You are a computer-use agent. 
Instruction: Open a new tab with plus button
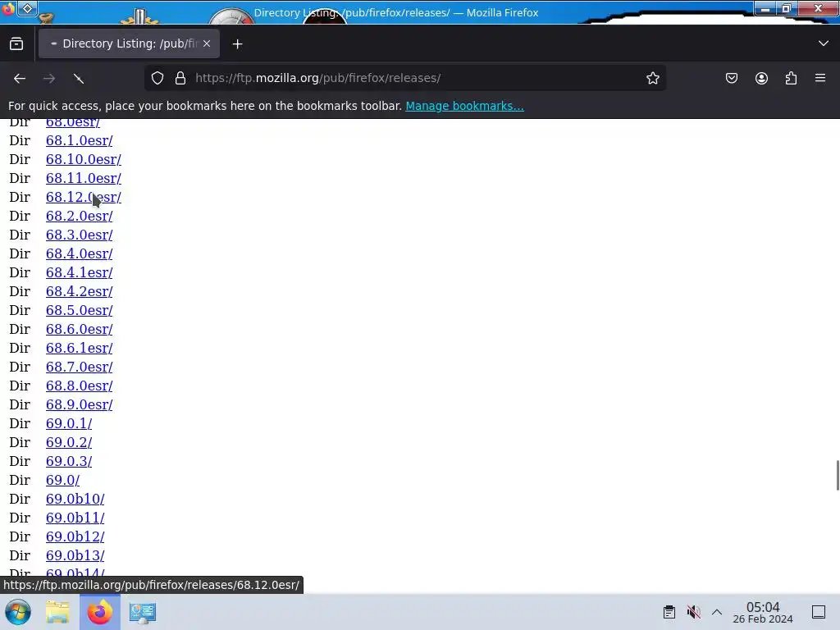pos(237,44)
